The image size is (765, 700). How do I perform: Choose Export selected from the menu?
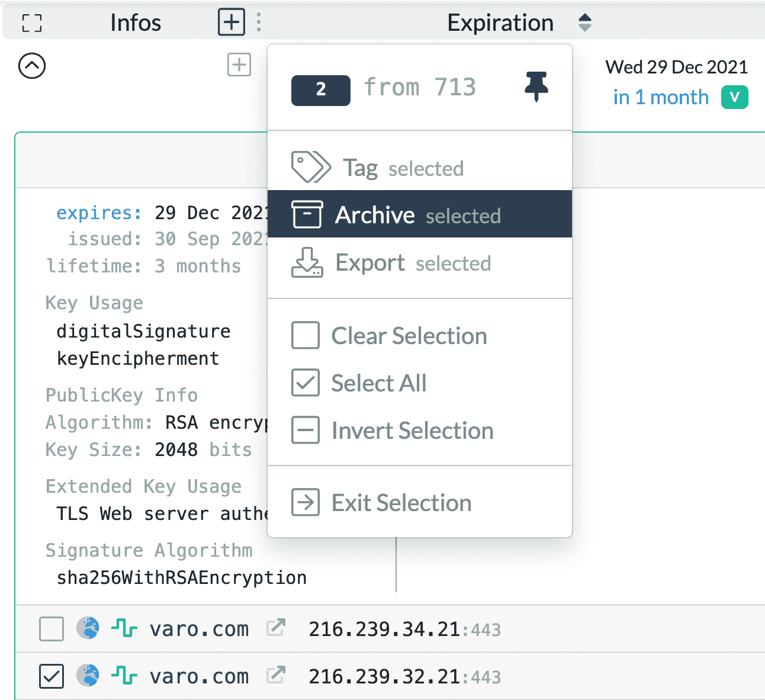(x=413, y=263)
